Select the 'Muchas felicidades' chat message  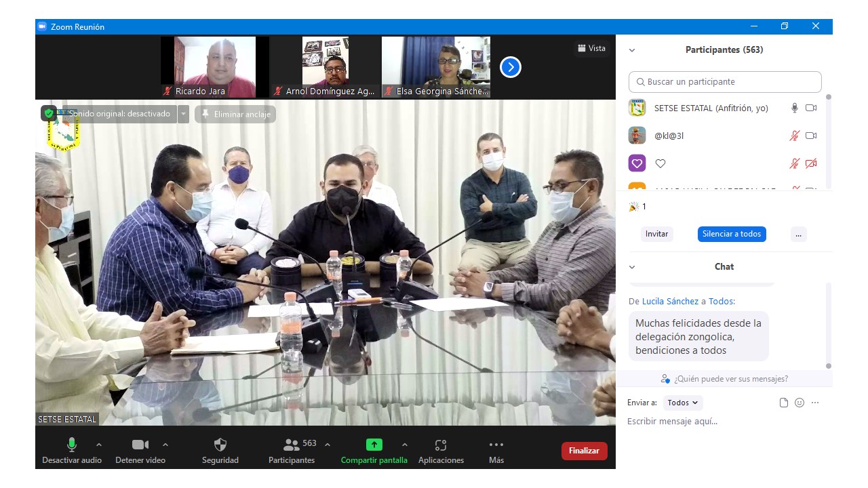(698, 337)
